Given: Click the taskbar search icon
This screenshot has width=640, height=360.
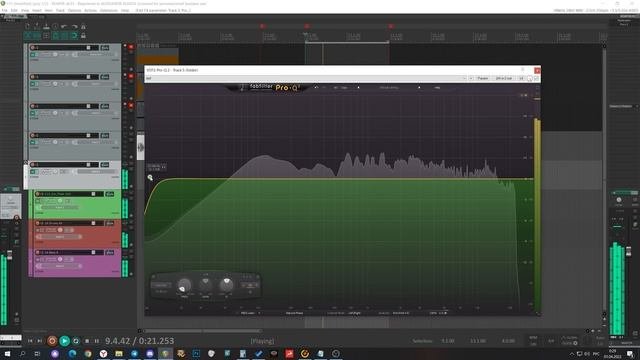Looking at the screenshot, I should pos(22,353).
